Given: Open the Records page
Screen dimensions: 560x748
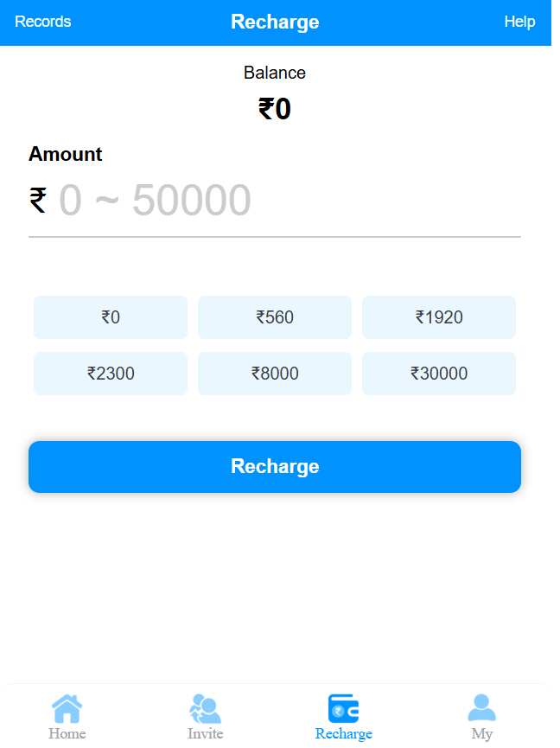Looking at the screenshot, I should tap(43, 22).
